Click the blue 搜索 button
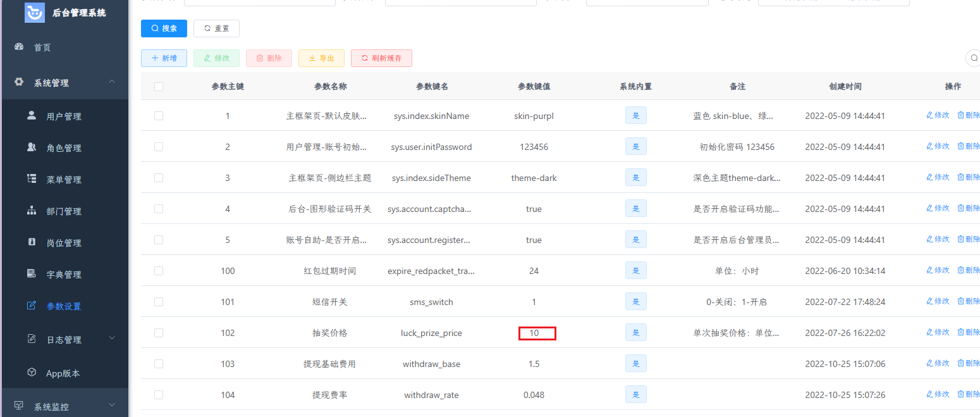The width and height of the screenshot is (980, 417). [x=164, y=28]
